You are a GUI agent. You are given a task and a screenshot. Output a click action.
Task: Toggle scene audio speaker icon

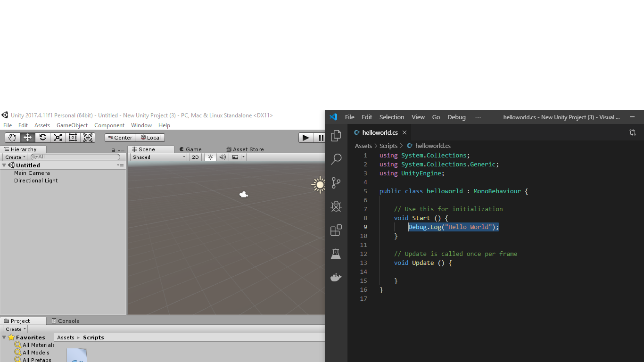click(x=223, y=157)
